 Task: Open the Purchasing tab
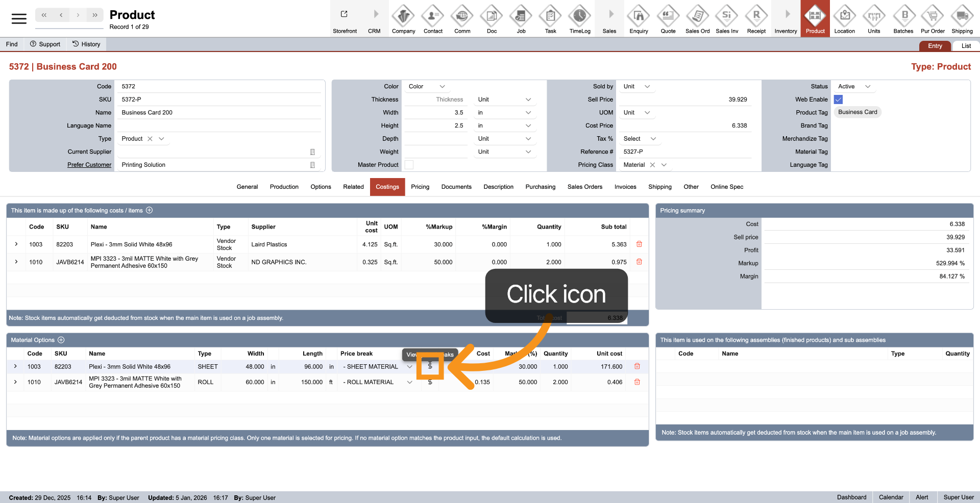pyautogui.click(x=540, y=187)
